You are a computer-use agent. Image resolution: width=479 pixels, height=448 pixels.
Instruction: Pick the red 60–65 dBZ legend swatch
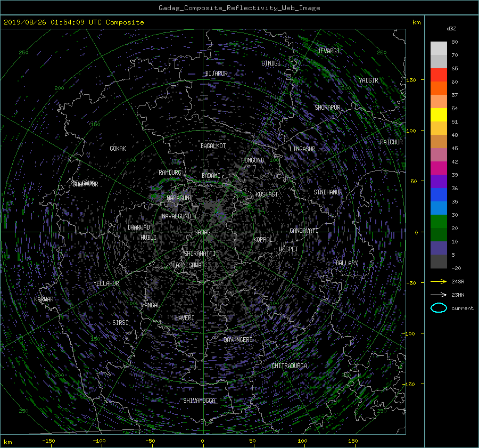[439, 75]
